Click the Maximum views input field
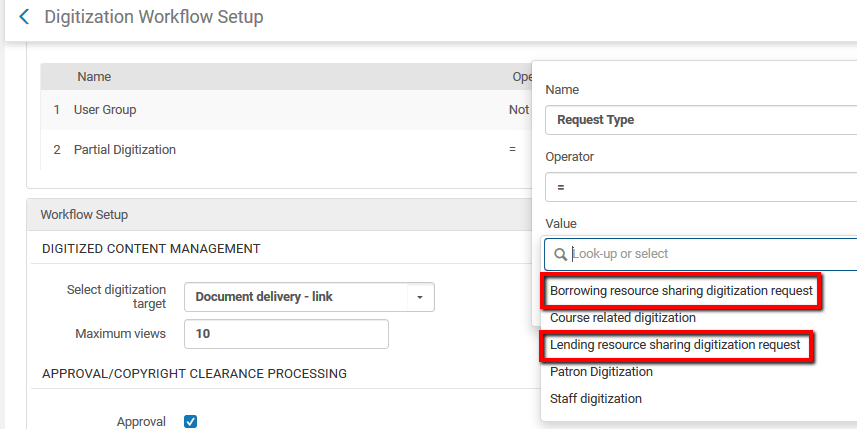 coord(286,334)
